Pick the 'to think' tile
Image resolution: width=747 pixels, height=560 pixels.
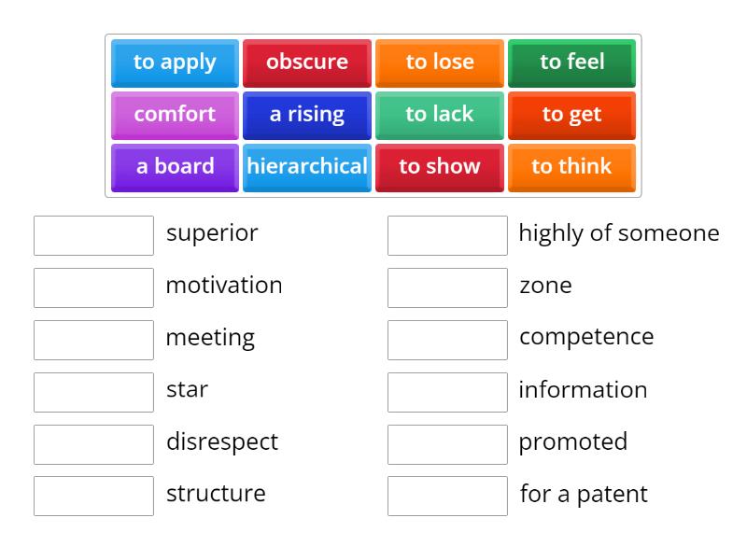click(x=571, y=167)
